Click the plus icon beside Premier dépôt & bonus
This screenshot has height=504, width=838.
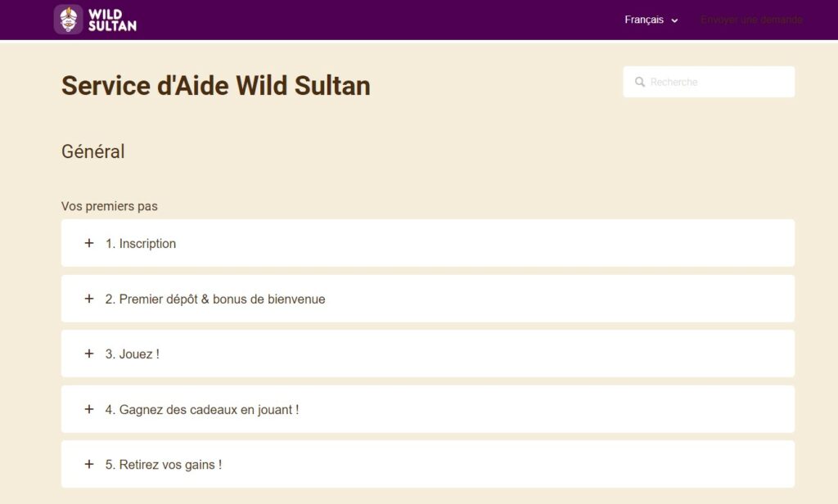tap(89, 299)
